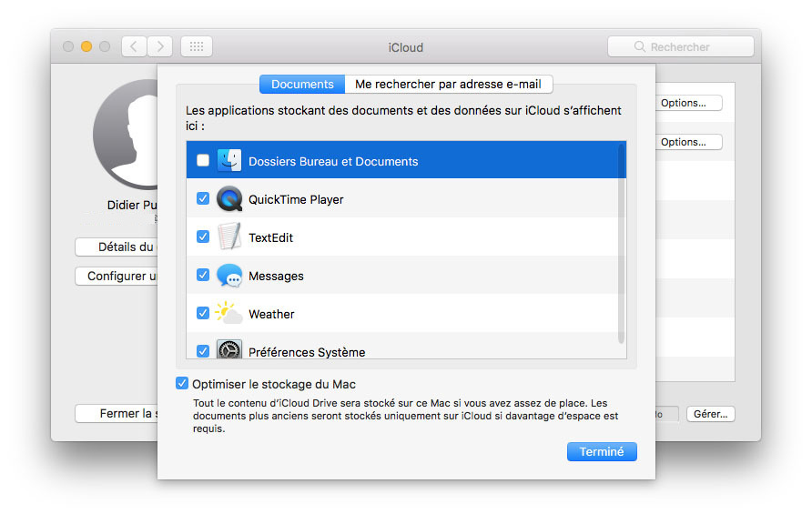Click the user avatar picture

[x=126, y=135]
